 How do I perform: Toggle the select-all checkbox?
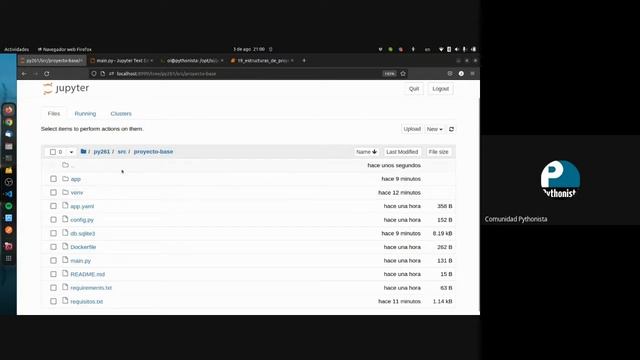coord(53,152)
